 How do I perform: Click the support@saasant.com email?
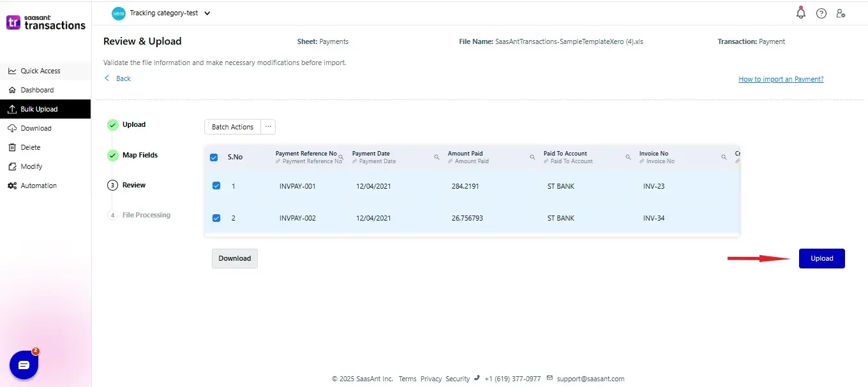pos(590,379)
